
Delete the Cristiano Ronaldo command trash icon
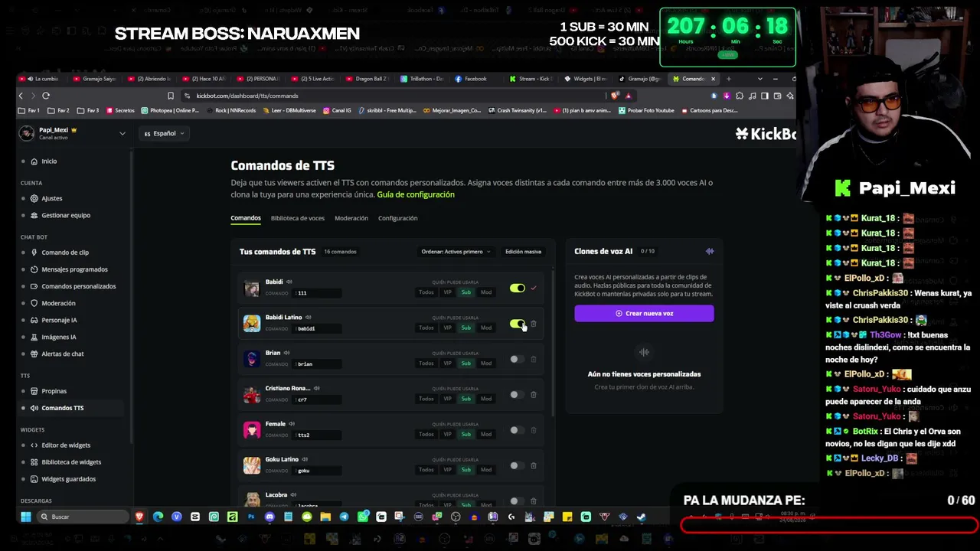coord(534,395)
